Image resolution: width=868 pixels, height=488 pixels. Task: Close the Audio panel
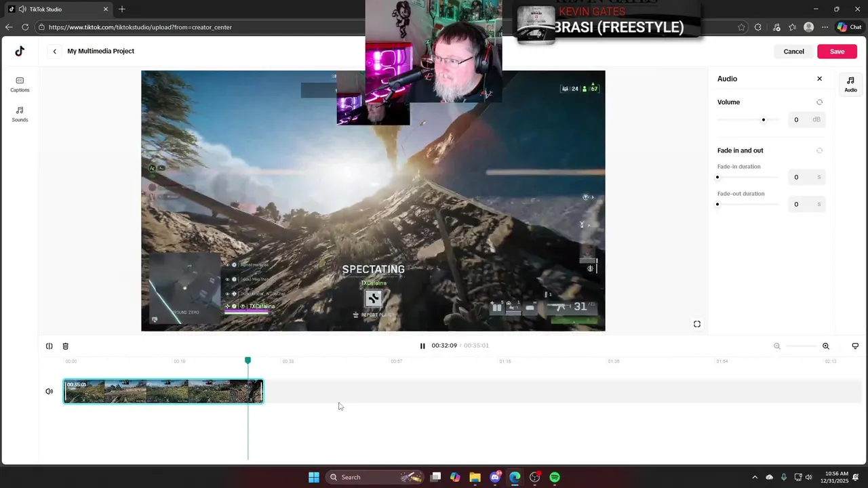(819, 79)
